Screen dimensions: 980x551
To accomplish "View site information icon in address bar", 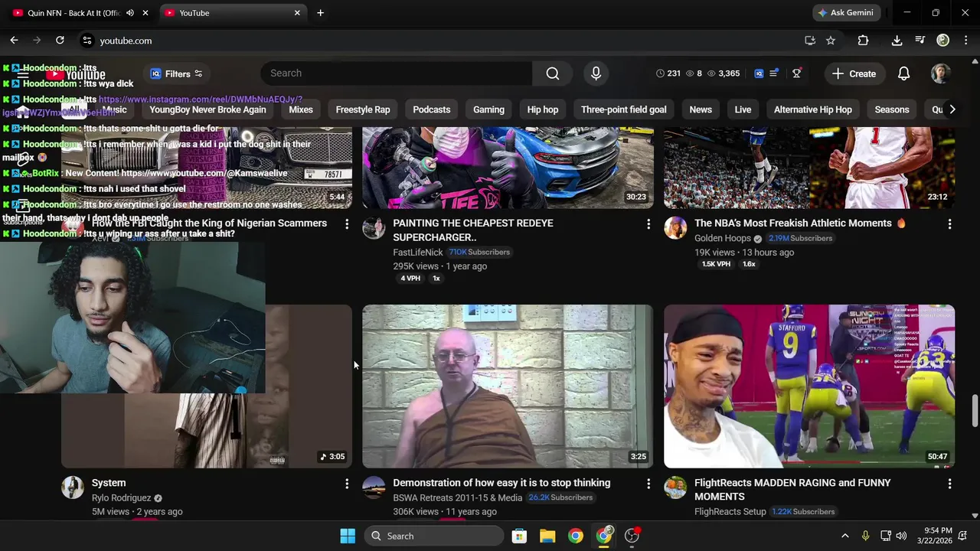I will pos(87,41).
